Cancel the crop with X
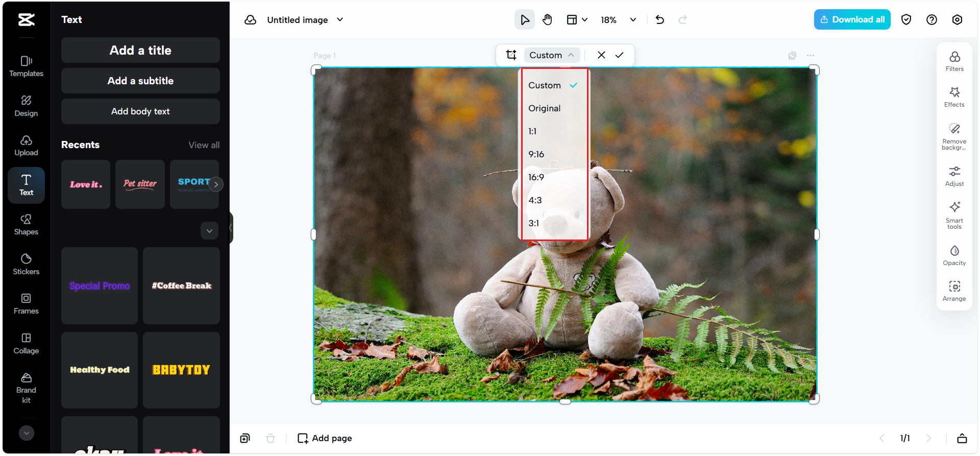The width and height of the screenshot is (980, 456). click(601, 55)
